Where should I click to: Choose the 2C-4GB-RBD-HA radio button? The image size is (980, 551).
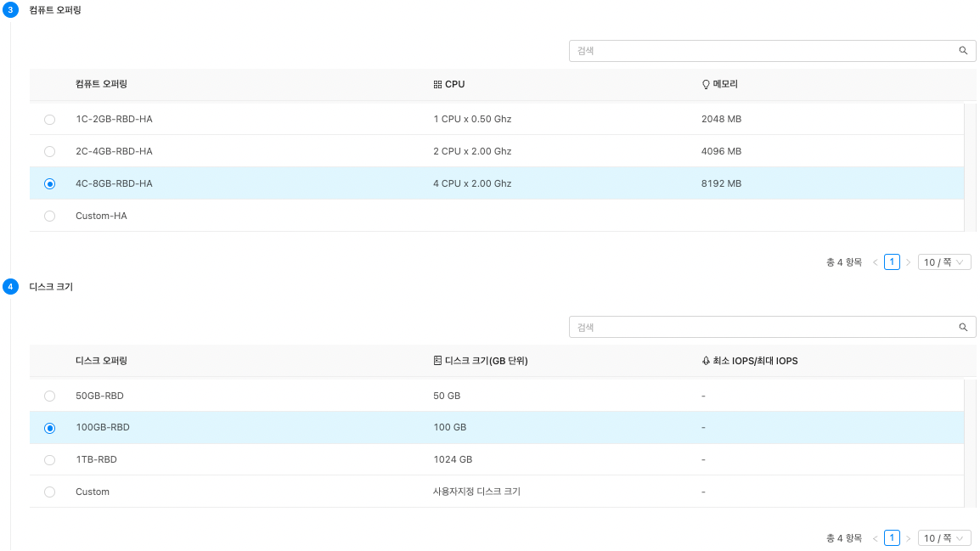49,152
